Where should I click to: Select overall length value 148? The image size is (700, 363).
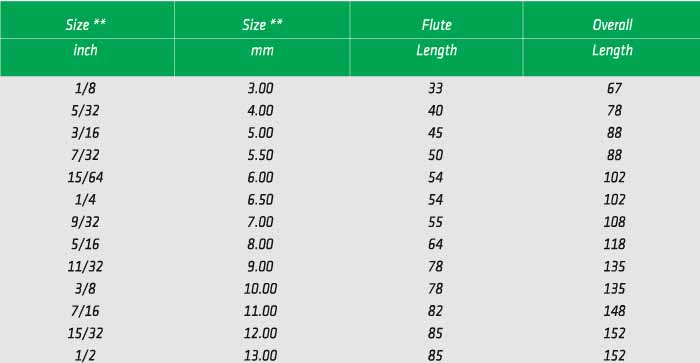point(614,311)
